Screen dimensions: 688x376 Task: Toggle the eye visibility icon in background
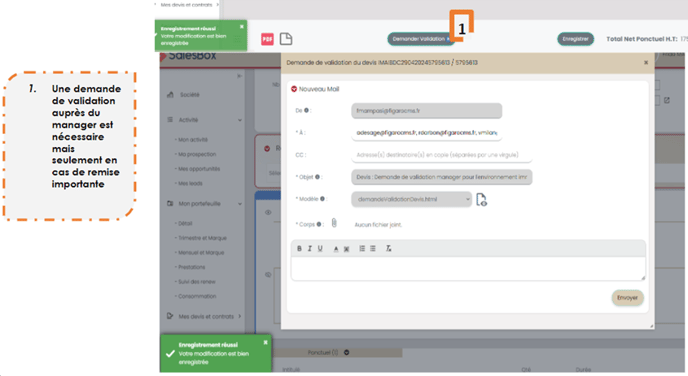pos(268,212)
